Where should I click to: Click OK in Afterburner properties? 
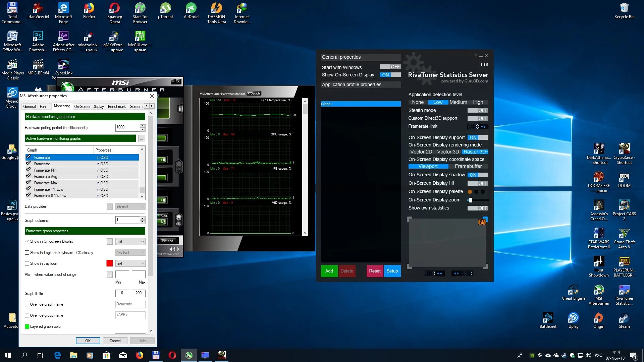88,341
